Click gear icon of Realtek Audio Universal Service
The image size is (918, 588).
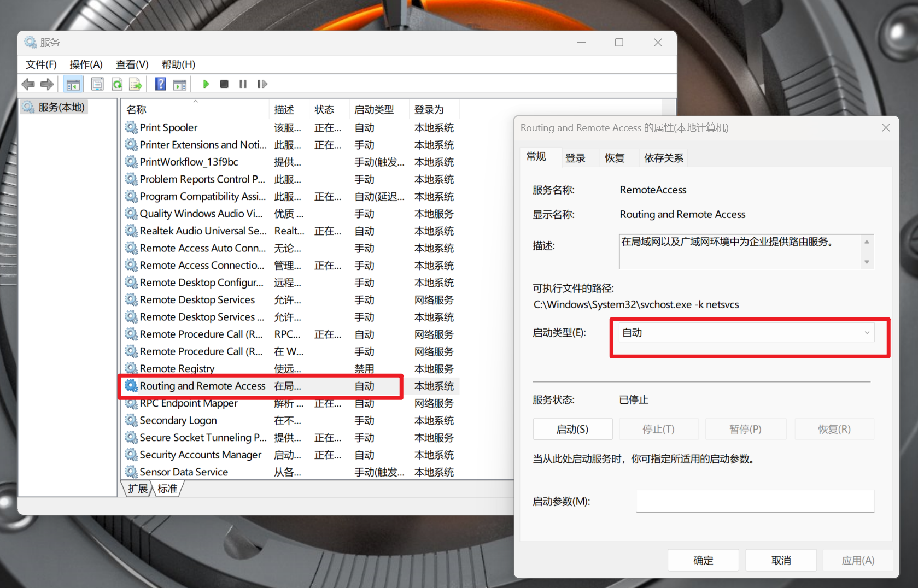131,231
